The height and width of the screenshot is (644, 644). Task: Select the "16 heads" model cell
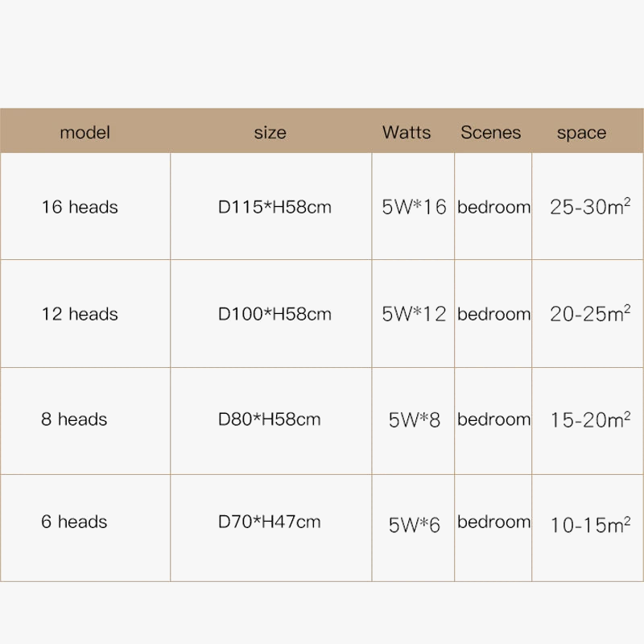coord(80,207)
